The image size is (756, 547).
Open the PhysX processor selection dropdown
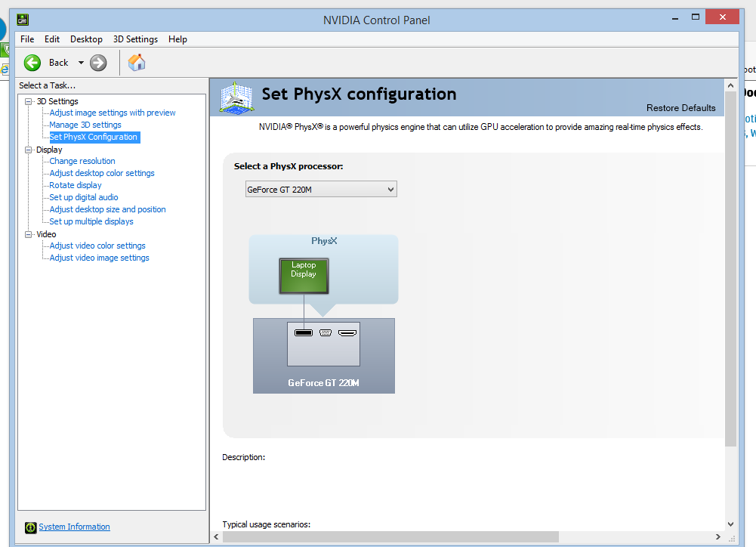390,189
